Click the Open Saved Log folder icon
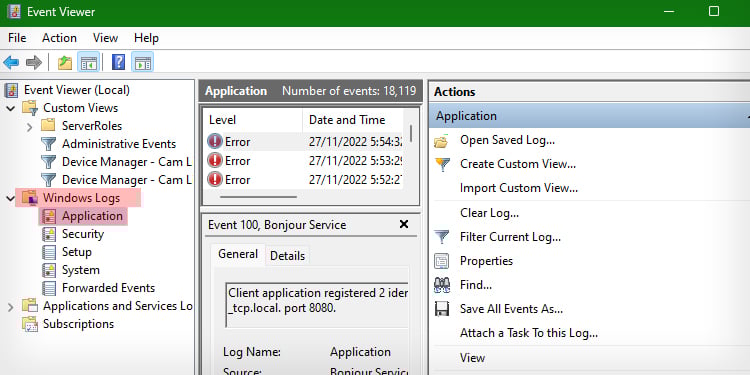 441,141
